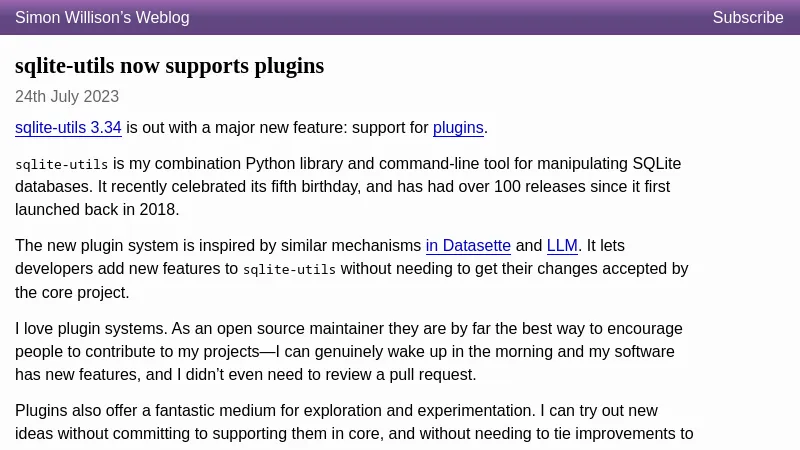This screenshot has width=800, height=450.
Task: Click the paragraph beginning "I love plugin systems"
Action: 348,351
